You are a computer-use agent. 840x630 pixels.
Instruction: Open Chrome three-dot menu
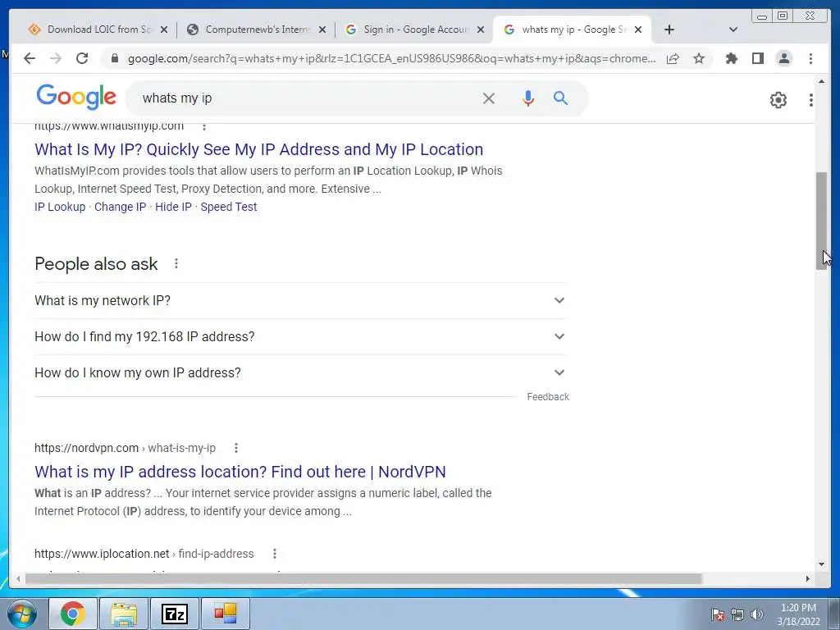pyautogui.click(x=810, y=58)
